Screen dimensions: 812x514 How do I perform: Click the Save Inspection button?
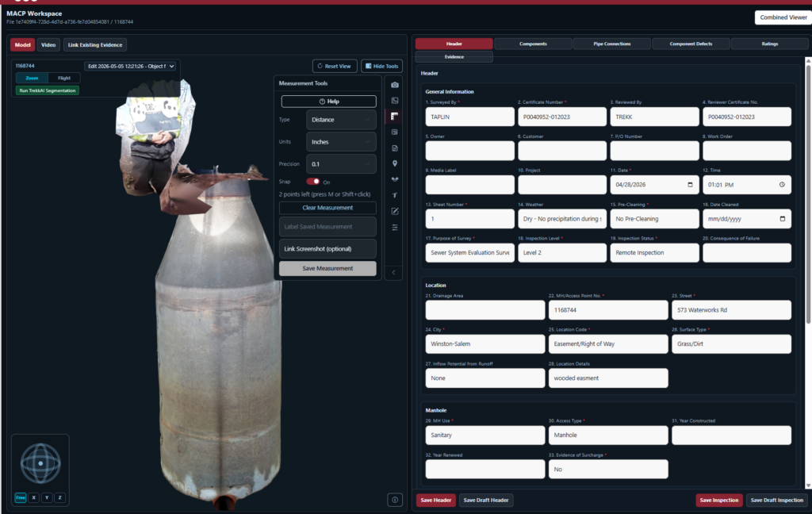(x=718, y=500)
